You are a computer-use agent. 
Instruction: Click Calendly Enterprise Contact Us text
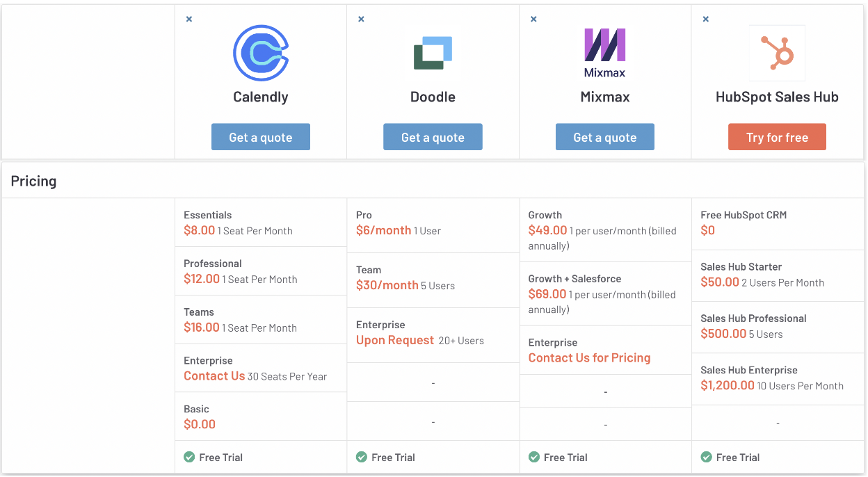(214, 375)
